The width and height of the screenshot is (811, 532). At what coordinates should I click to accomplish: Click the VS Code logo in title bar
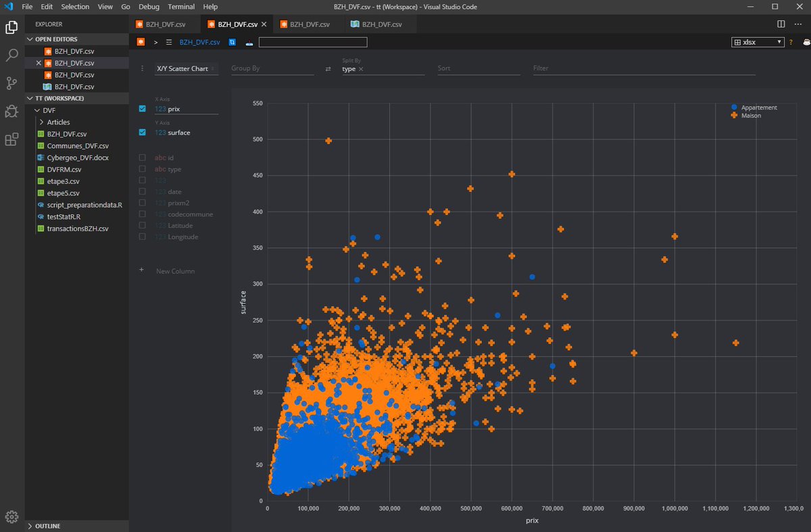click(9, 6)
